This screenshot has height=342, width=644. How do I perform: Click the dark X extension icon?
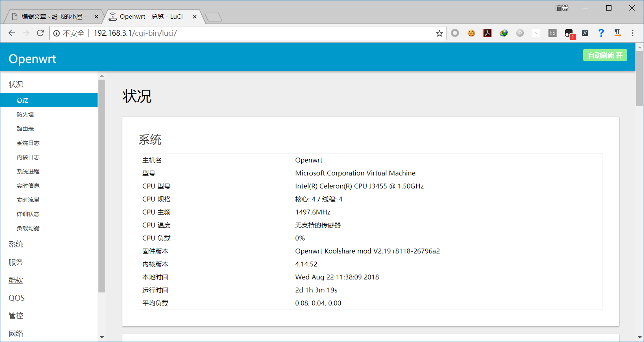[x=585, y=33]
